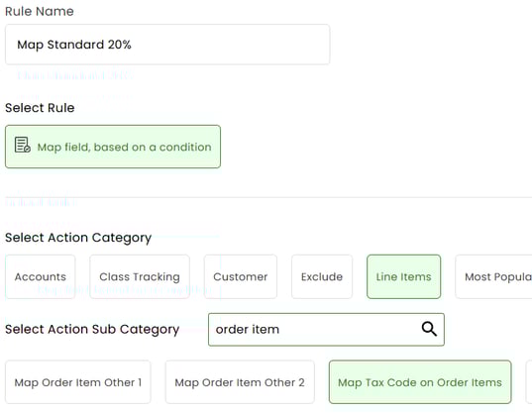Screen dimensions: 532x413
Task: Click the Select Action Sub Category label
Action: tap(92, 329)
